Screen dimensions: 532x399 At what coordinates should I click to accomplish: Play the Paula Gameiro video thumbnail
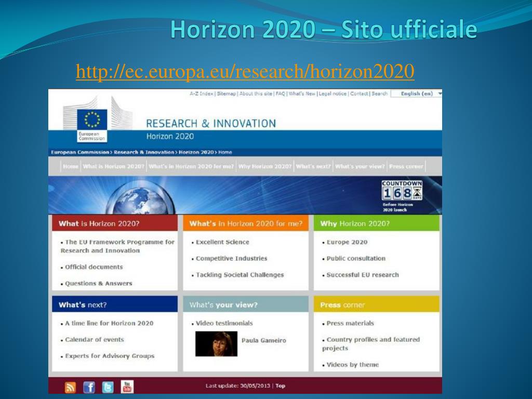coord(216,344)
